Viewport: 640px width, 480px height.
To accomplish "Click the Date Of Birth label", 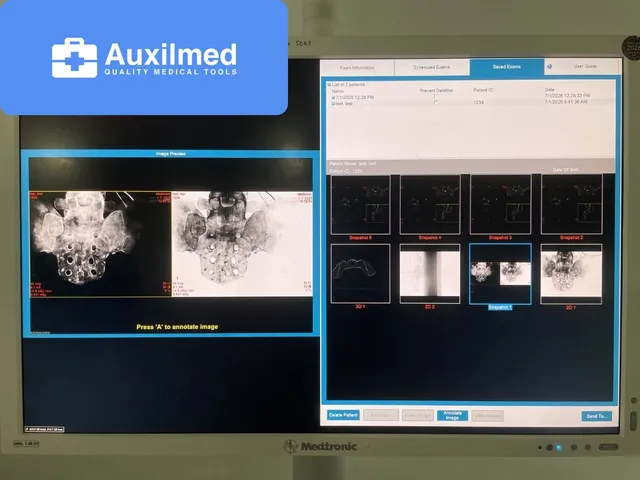I will (x=566, y=170).
